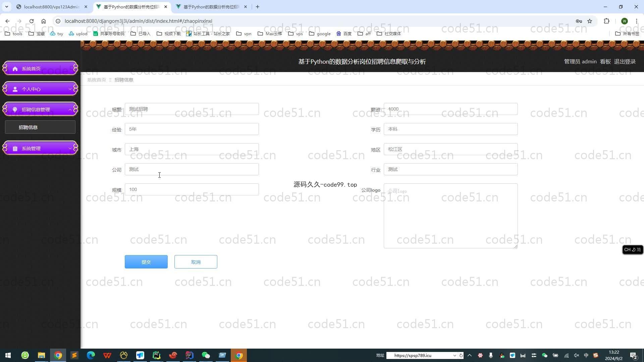This screenshot has width=644, height=362.
Task: Submit the form with 提交 button
Action: coord(146,262)
